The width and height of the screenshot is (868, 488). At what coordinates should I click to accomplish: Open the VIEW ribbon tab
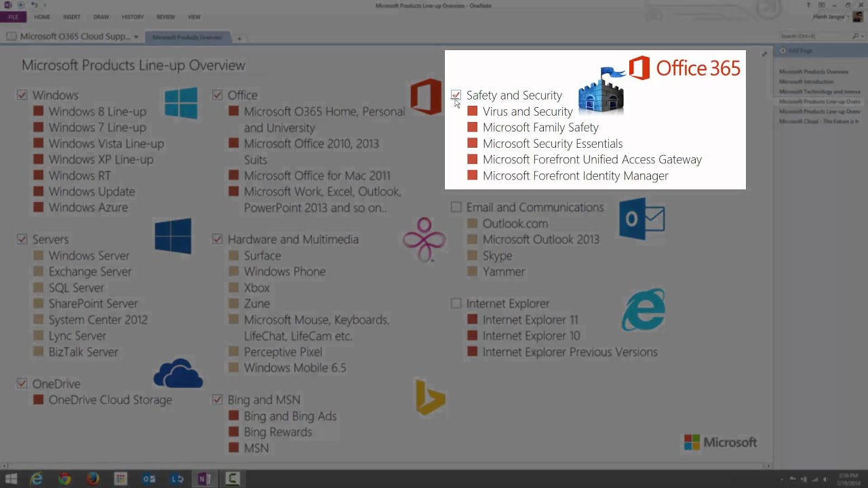[x=194, y=17]
